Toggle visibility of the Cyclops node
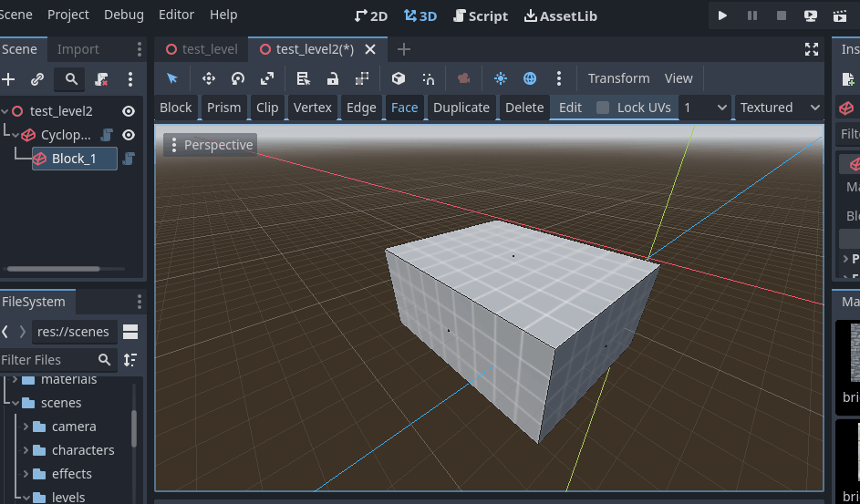Viewport: 860px width, 504px height. click(129, 135)
